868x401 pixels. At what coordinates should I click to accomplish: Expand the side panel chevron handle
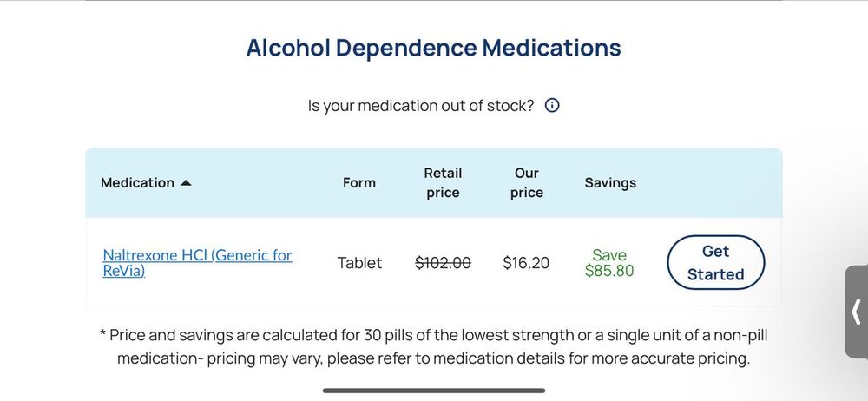856,311
